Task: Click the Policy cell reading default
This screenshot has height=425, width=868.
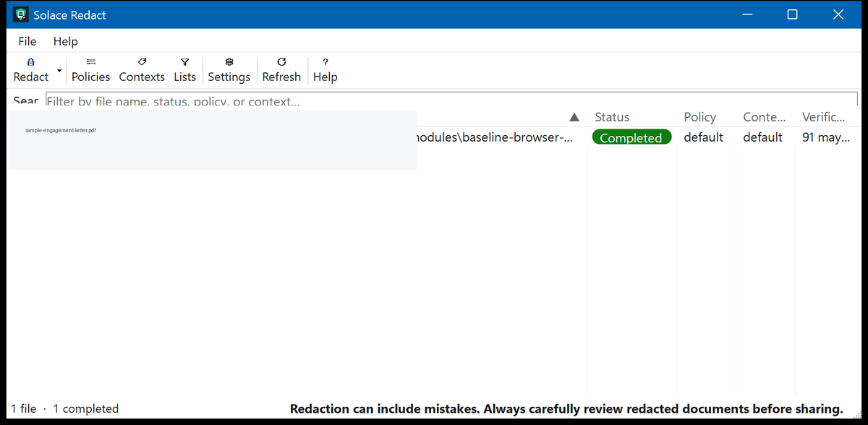Action: coord(703,137)
